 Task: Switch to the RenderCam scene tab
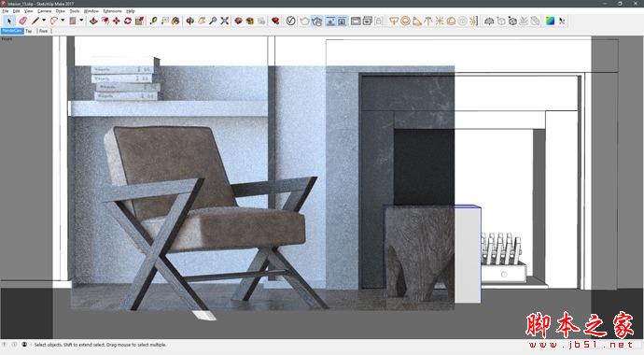tap(12, 31)
